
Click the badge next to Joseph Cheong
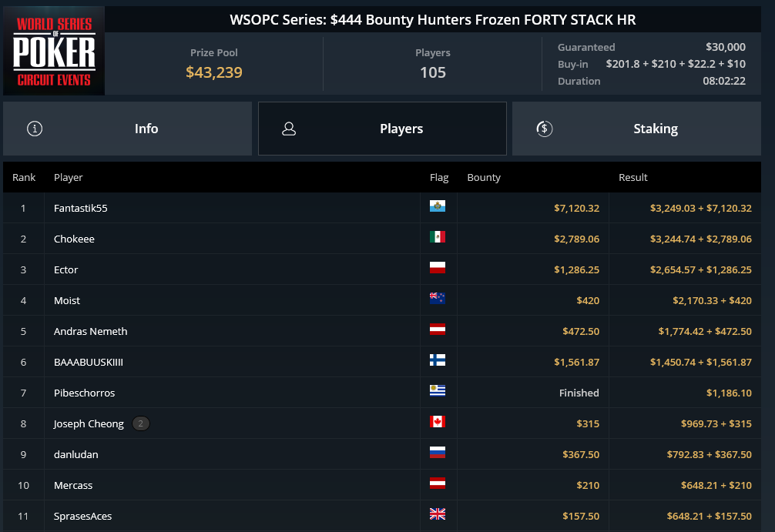pyautogui.click(x=141, y=423)
